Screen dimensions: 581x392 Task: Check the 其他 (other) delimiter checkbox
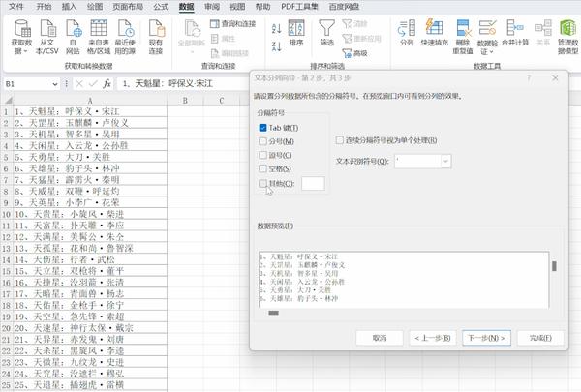tap(262, 183)
